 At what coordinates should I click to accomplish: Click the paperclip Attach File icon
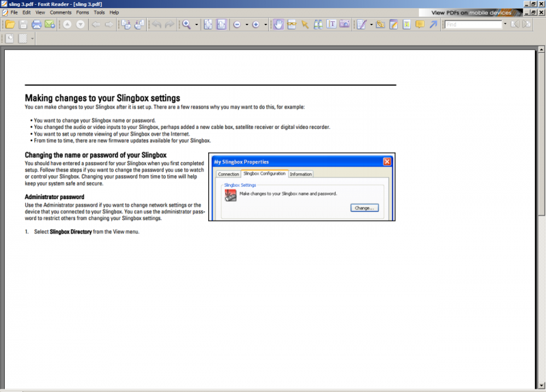click(380, 25)
